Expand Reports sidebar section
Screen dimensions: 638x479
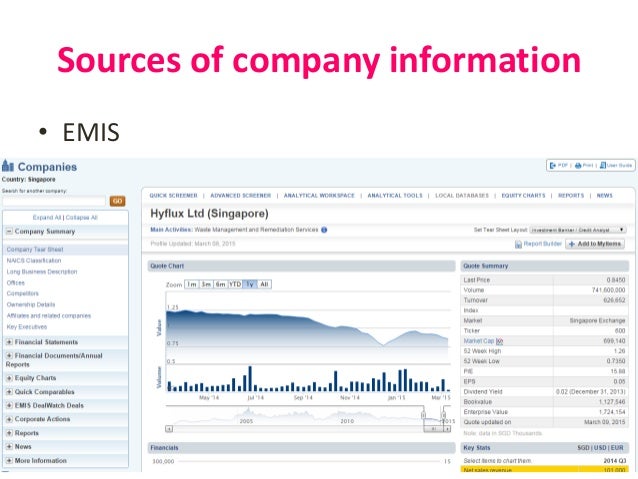[x=9, y=433]
